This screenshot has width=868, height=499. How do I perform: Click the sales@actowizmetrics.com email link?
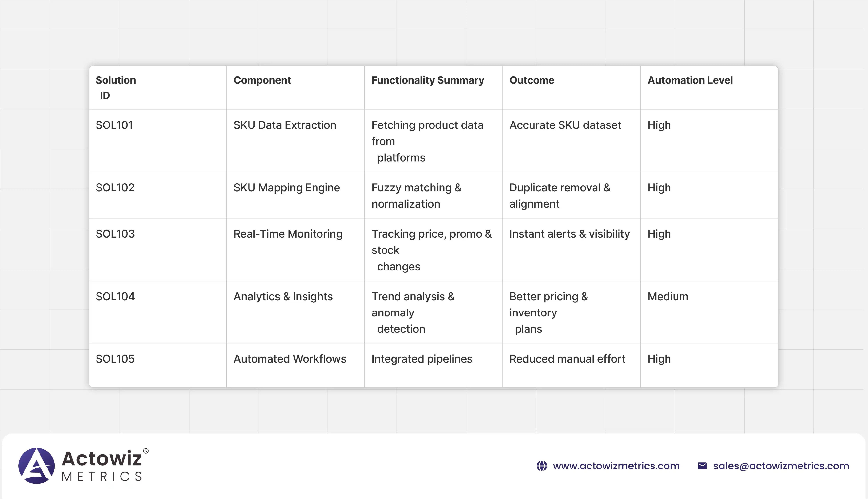click(x=781, y=466)
